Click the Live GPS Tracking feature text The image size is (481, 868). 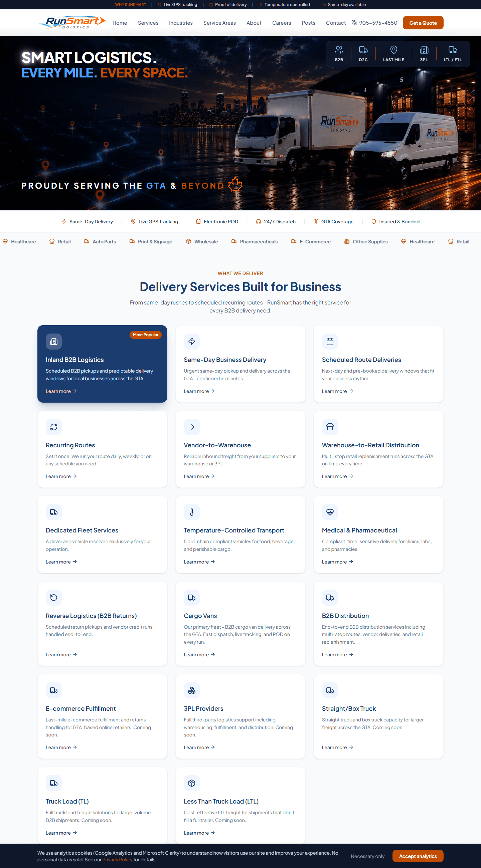click(x=158, y=222)
